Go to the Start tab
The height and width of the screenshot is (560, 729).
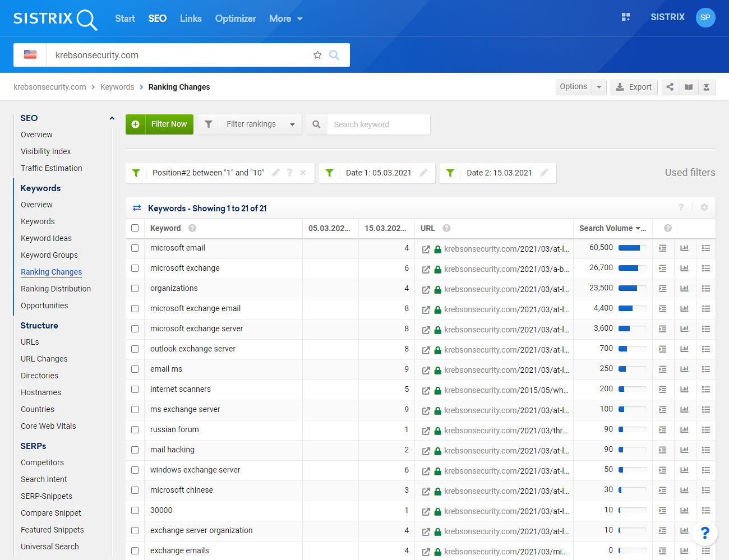coord(125,18)
